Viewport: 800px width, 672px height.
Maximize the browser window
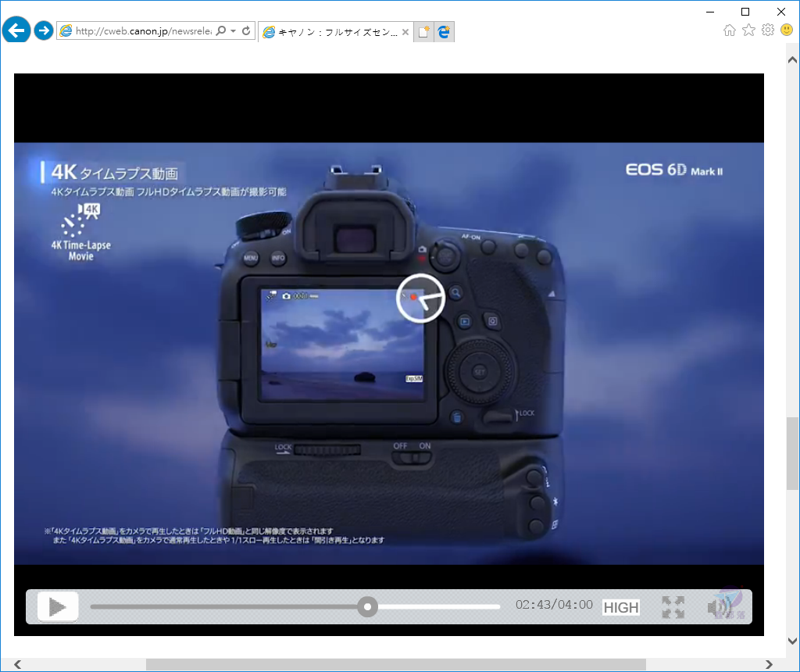coord(745,11)
